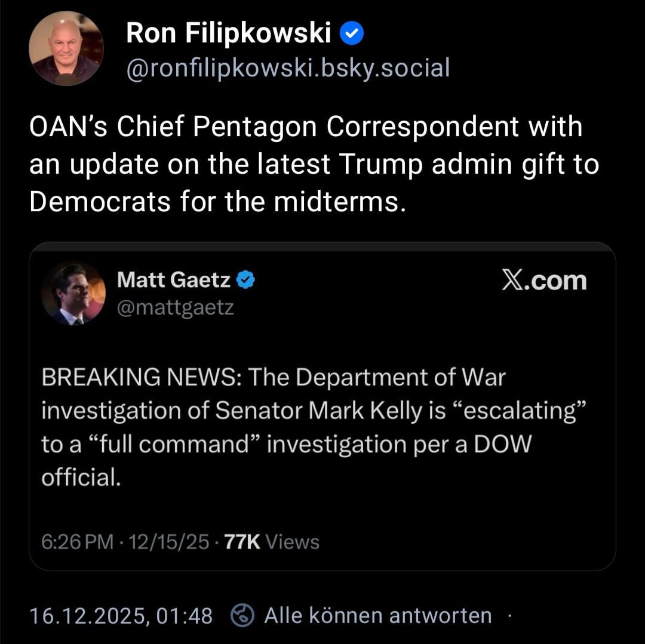This screenshot has height=644, width=645.
Task: Click Matt Gaetz's avatar in the quoted tweet
Action: [x=73, y=293]
